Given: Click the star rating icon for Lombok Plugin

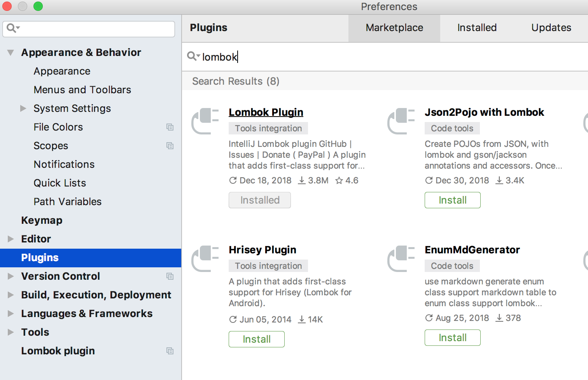Looking at the screenshot, I should [339, 180].
